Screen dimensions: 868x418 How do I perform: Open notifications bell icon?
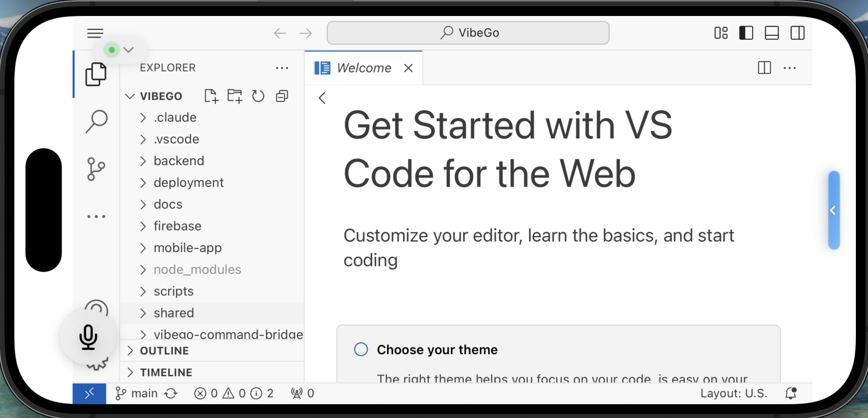(x=791, y=393)
